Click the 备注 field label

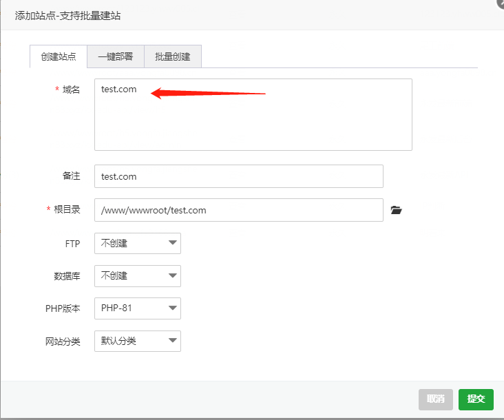71,176
